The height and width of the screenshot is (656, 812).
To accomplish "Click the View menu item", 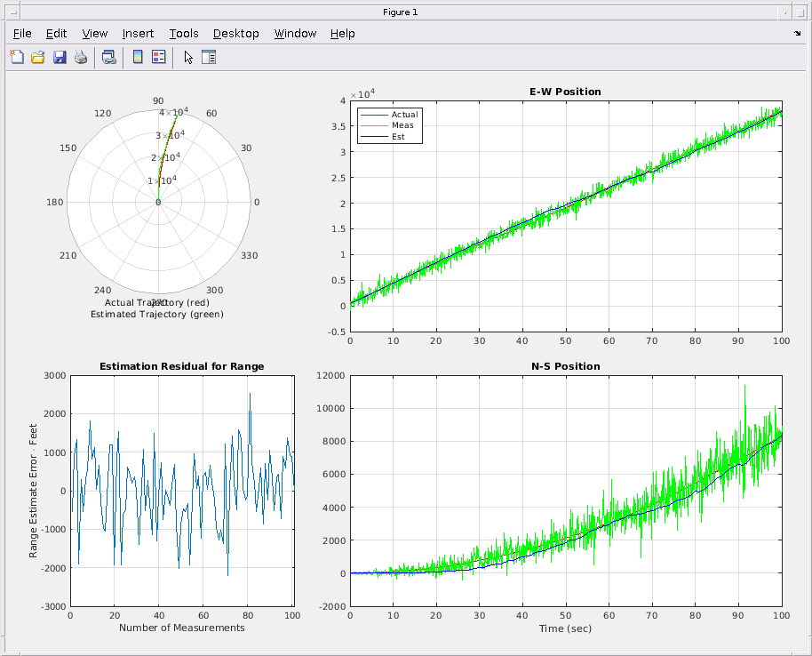I will 94,34.
